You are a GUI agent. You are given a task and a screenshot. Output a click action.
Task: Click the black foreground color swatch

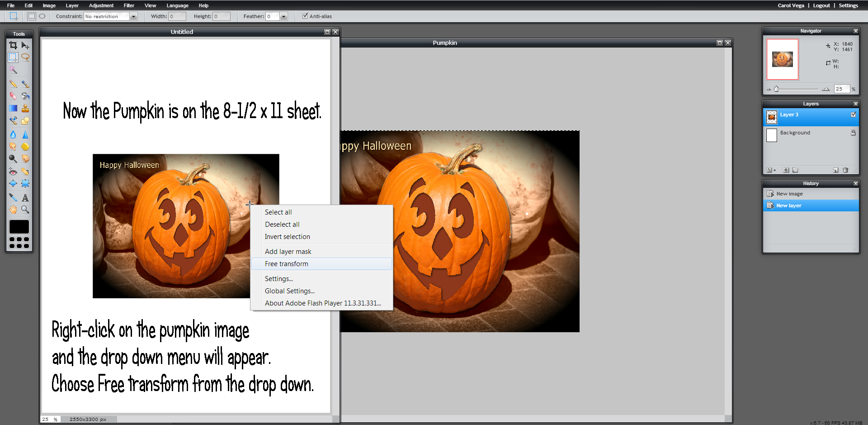[19, 227]
